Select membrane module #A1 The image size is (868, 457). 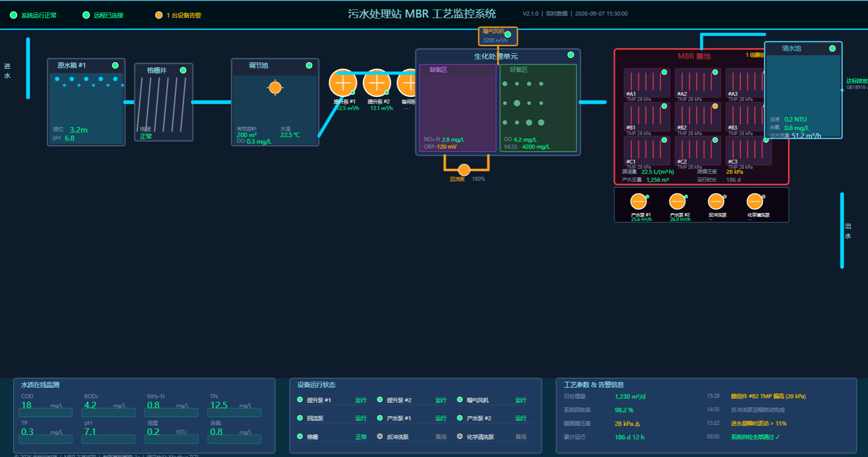tap(647, 83)
